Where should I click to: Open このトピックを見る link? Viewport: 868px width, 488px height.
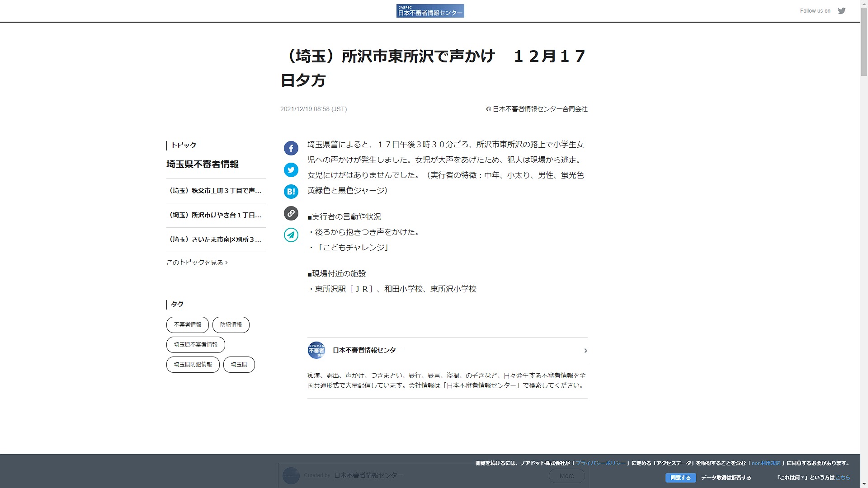(x=197, y=263)
